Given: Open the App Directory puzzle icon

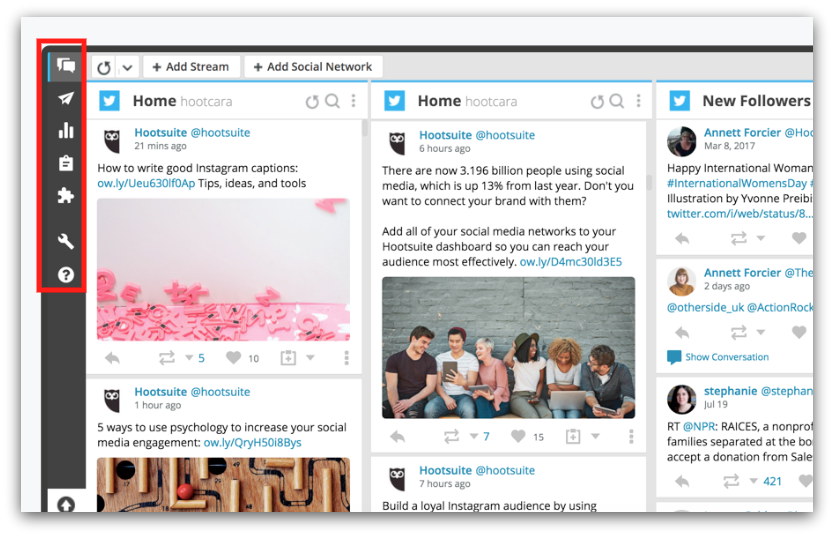Looking at the screenshot, I should coord(66,196).
